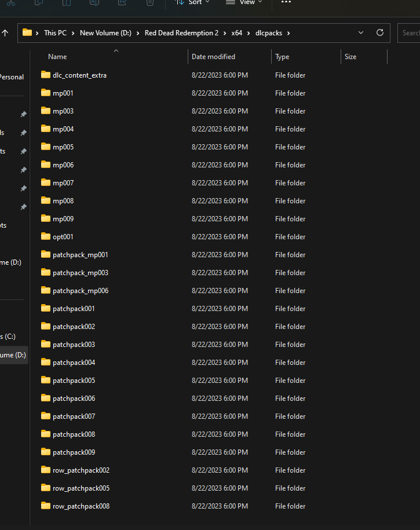Click folder icon of patchpack009
This screenshot has width=420, height=530.
(x=46, y=452)
